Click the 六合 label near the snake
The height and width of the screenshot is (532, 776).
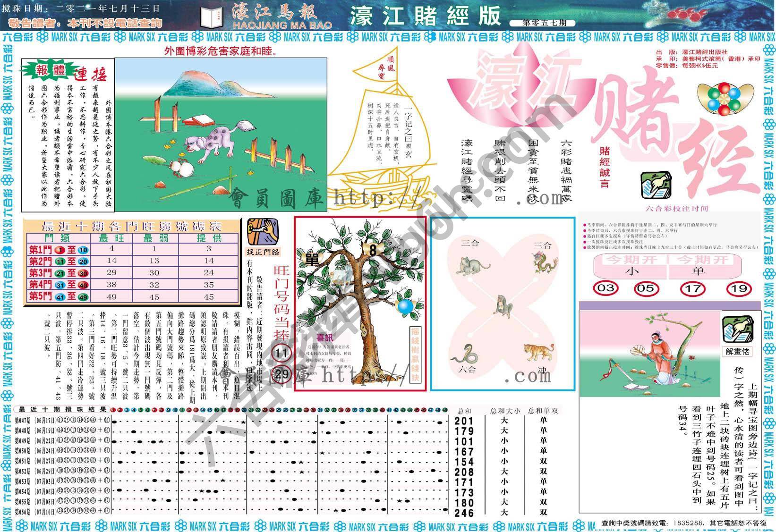pyautogui.click(x=467, y=369)
